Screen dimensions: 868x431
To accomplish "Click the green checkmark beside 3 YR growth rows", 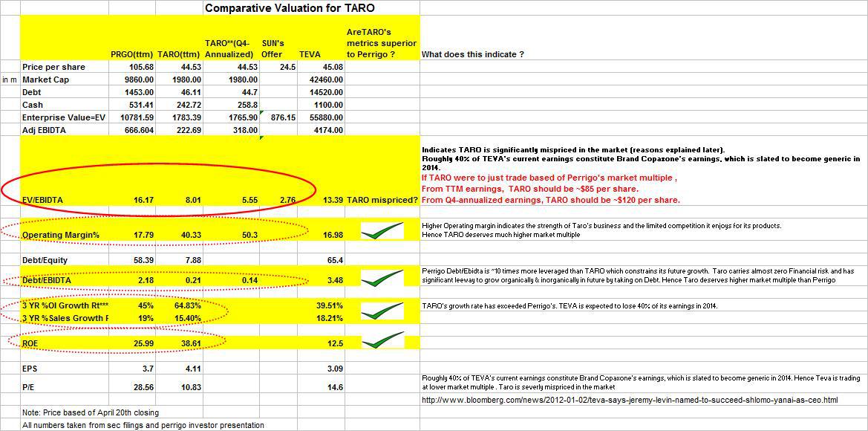I will tap(382, 312).
